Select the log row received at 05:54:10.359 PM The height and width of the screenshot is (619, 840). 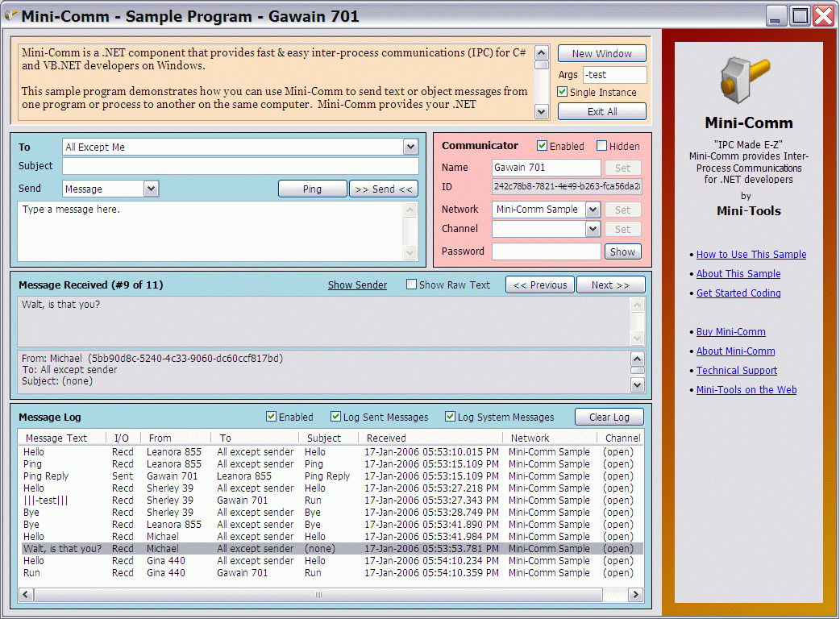[x=331, y=572]
